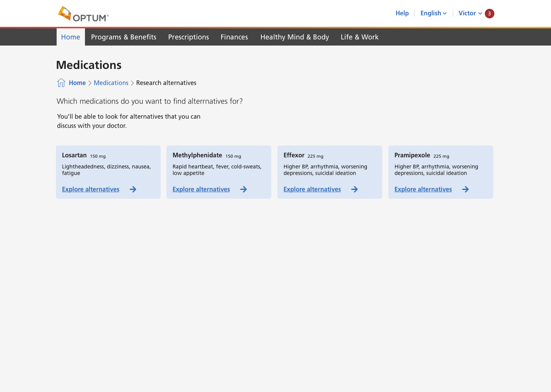Open the red notification badge
551x392 pixels.
(489, 13)
